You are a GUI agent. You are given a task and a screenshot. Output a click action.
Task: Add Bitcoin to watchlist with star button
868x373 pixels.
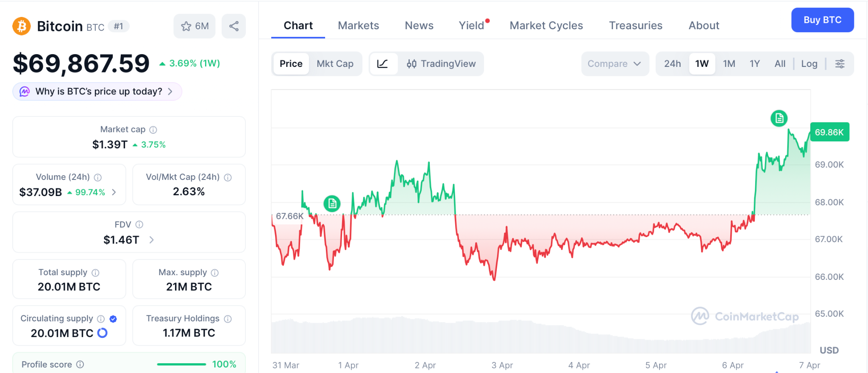(x=195, y=26)
